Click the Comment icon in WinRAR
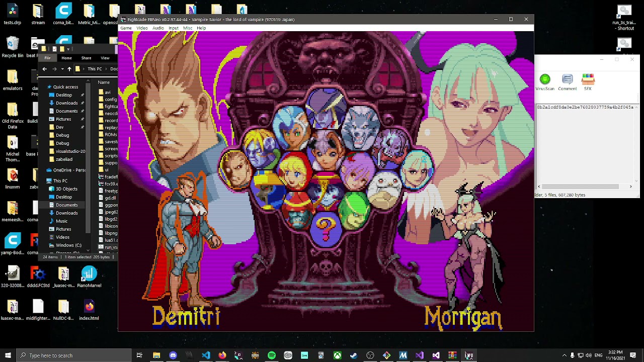The width and height of the screenshot is (644, 362). point(567,82)
